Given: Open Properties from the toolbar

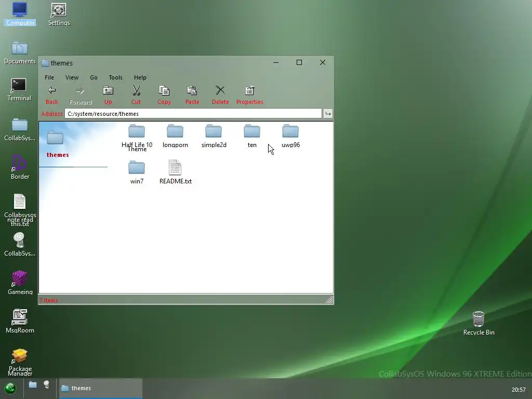Looking at the screenshot, I should coord(250,95).
